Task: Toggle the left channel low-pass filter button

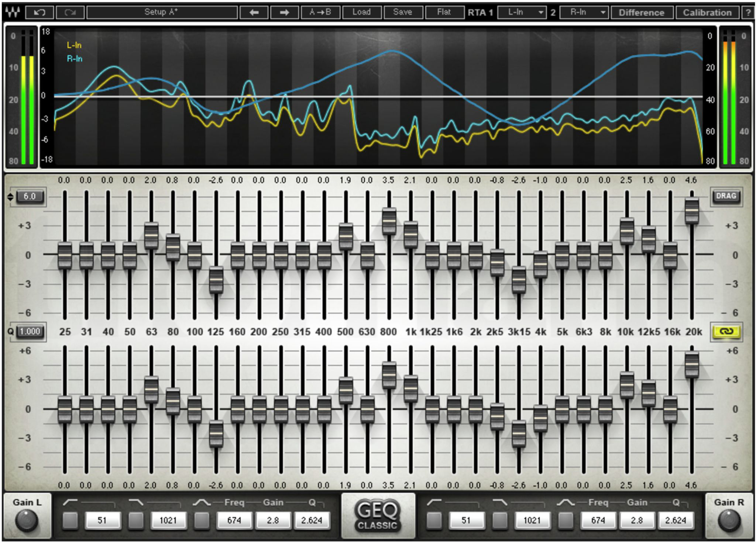Action: [136, 520]
